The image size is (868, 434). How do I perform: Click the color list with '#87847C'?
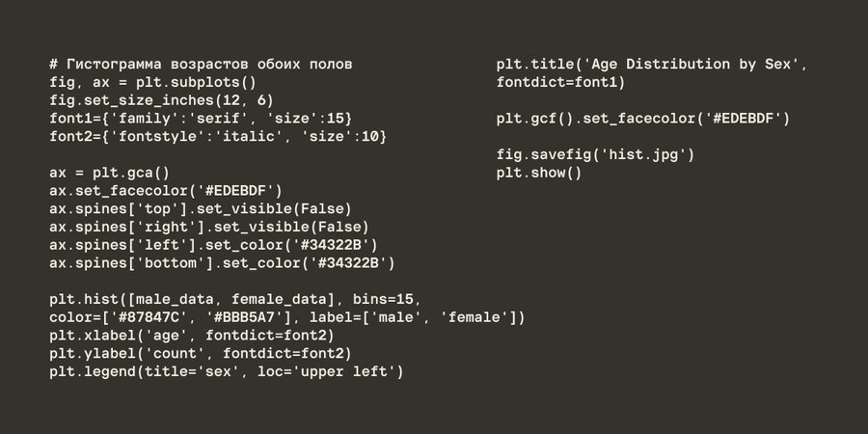(287, 317)
